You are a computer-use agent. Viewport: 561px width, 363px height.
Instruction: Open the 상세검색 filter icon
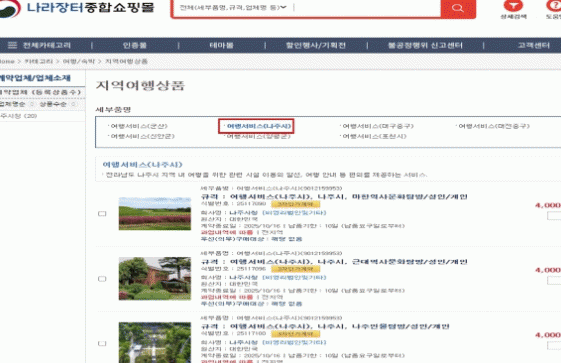point(513,6)
